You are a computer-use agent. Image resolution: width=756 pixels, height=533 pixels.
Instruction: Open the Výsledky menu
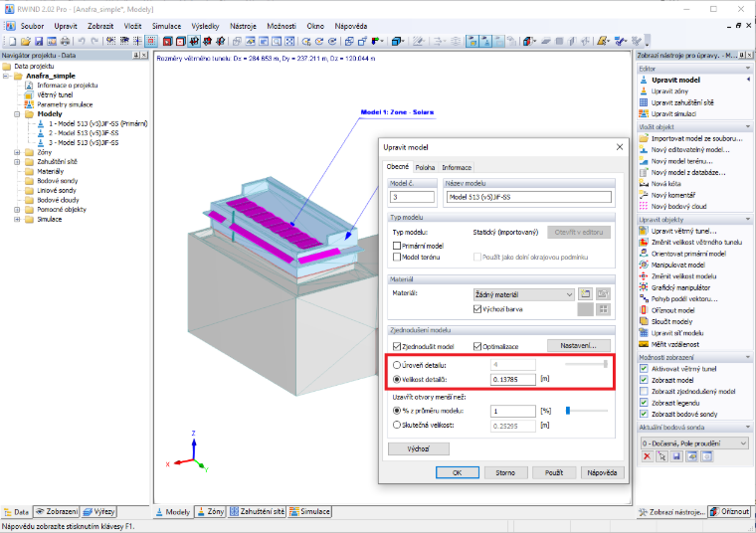[205, 26]
